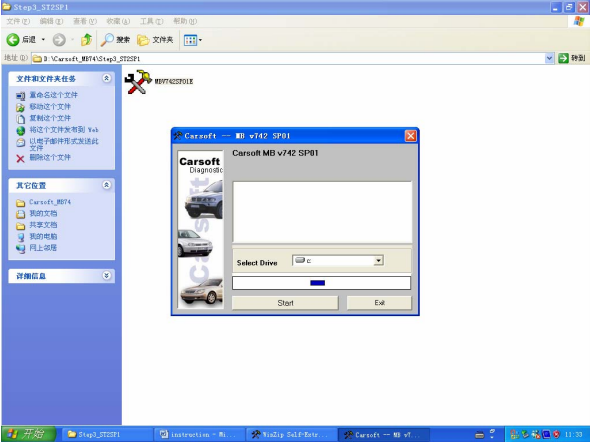Click the My Documents icon in sidebar
This screenshot has height=442, width=590.
20,214
